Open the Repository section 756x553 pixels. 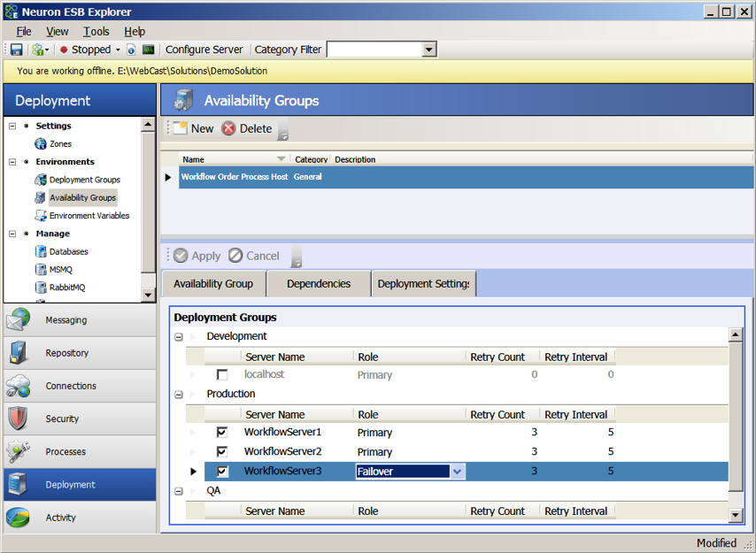[x=80, y=353]
